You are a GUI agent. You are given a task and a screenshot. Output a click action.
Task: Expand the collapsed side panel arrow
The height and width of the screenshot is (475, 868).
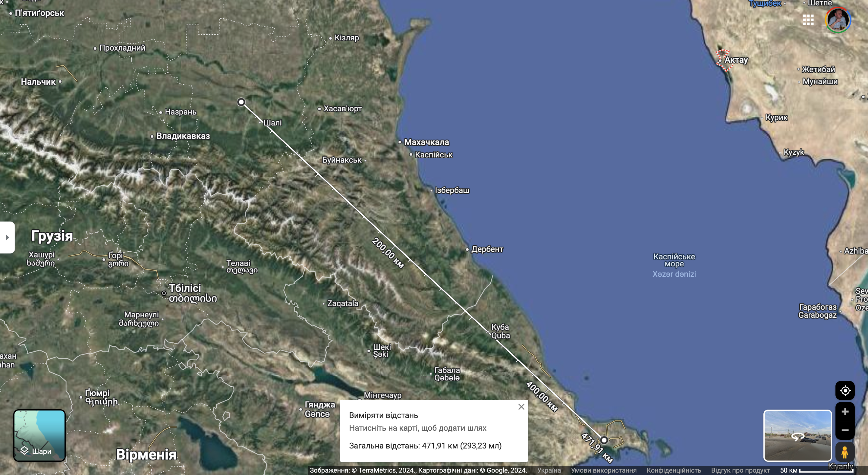point(7,237)
